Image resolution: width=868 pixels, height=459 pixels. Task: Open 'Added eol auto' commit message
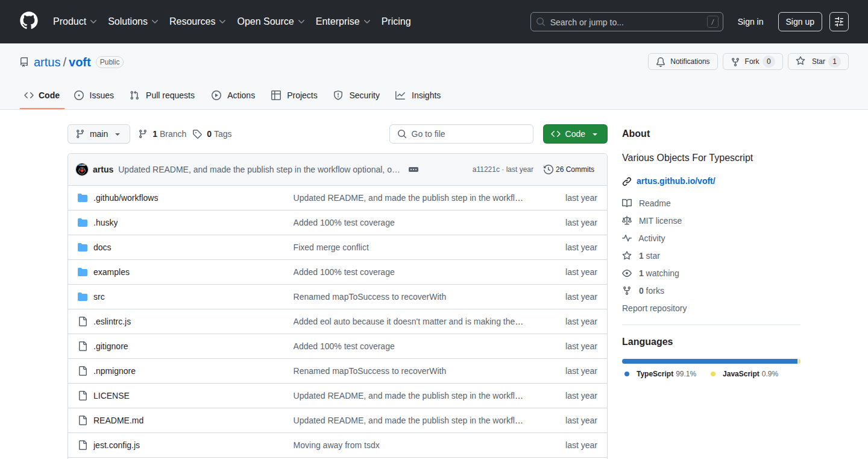pos(409,321)
